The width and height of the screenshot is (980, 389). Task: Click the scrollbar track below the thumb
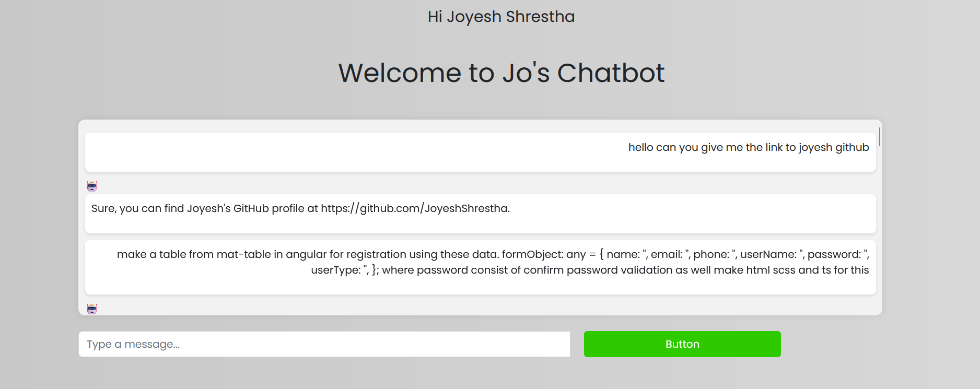[x=880, y=235]
